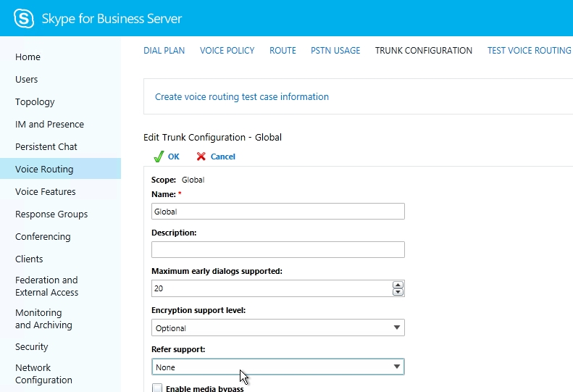This screenshot has width=573, height=392.
Task: Go to the PSTN Usage tab
Action: pyautogui.click(x=335, y=51)
